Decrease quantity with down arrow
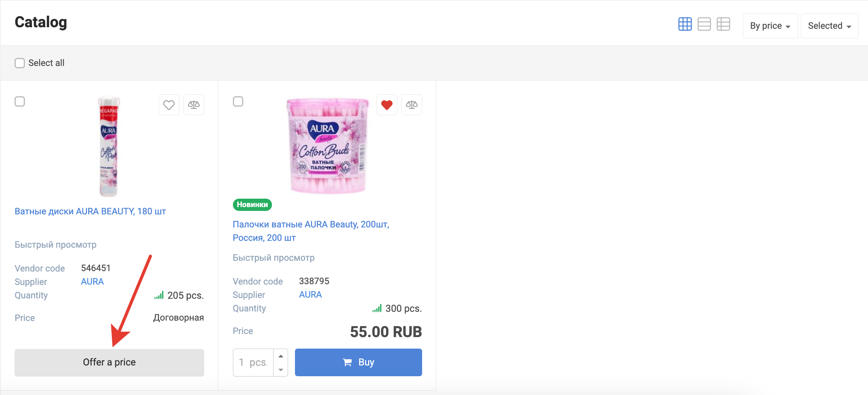Viewport: 868px width, 395px height. [x=281, y=370]
